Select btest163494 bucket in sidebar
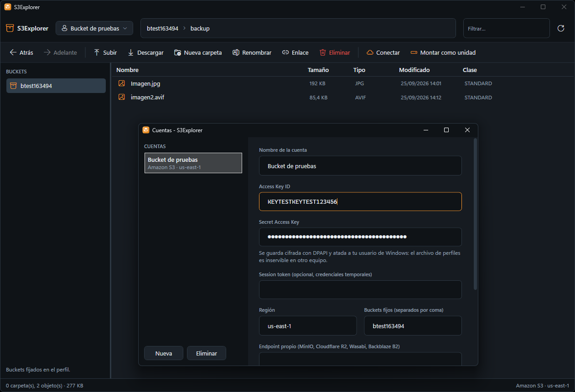The height and width of the screenshot is (392, 575). pos(56,86)
